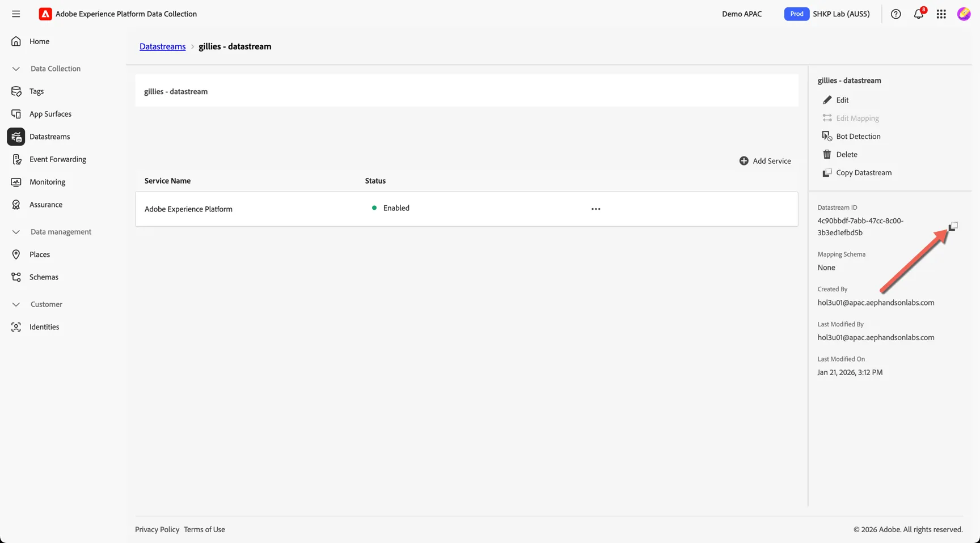Click the Identities icon
The image size is (980, 543).
coord(16,327)
